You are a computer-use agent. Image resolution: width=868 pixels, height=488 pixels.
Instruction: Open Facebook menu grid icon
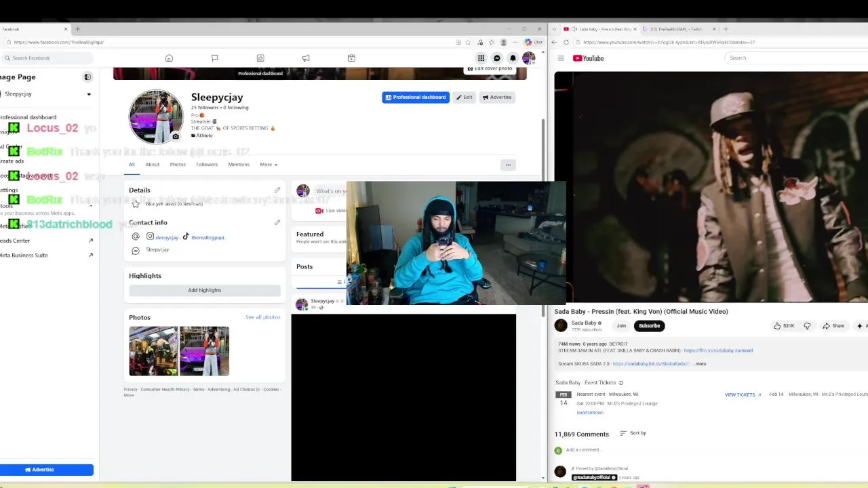click(481, 58)
